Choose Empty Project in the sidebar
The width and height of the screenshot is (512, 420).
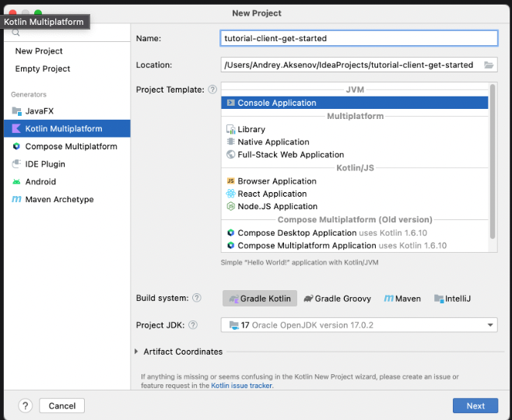point(43,68)
